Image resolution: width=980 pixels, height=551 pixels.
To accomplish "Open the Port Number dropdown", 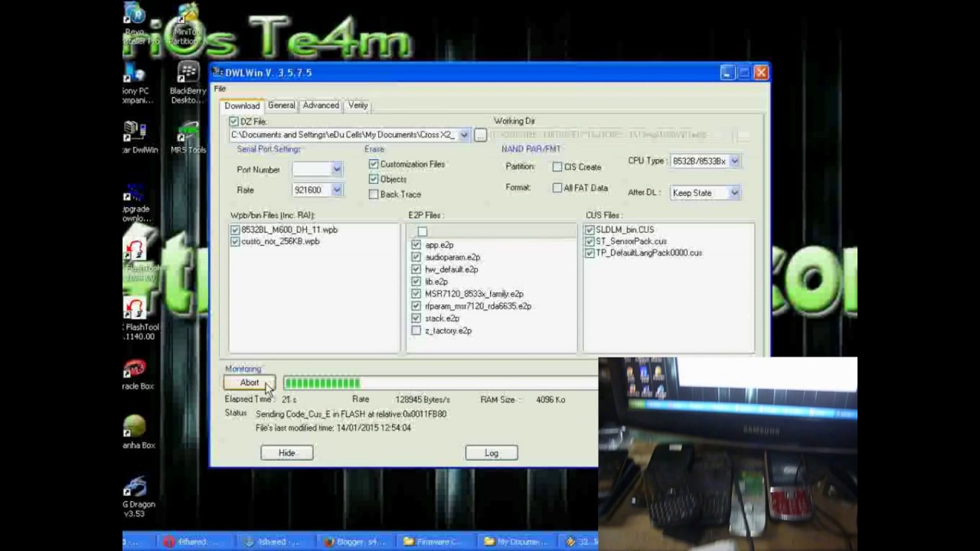I will (x=336, y=169).
